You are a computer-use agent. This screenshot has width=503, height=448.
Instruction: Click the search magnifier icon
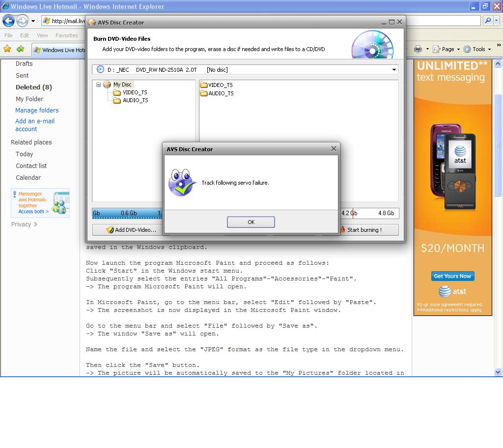487,21
